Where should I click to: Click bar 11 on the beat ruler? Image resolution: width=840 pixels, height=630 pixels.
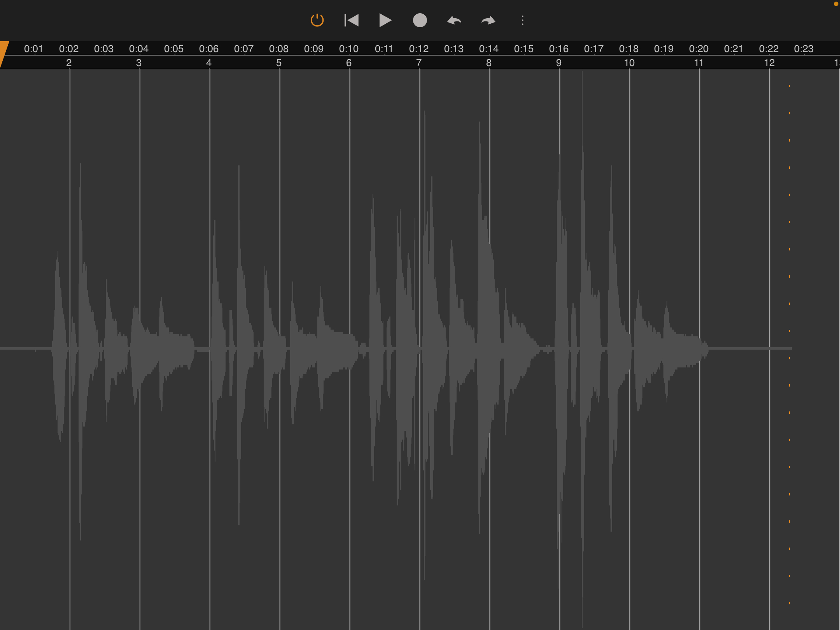699,63
